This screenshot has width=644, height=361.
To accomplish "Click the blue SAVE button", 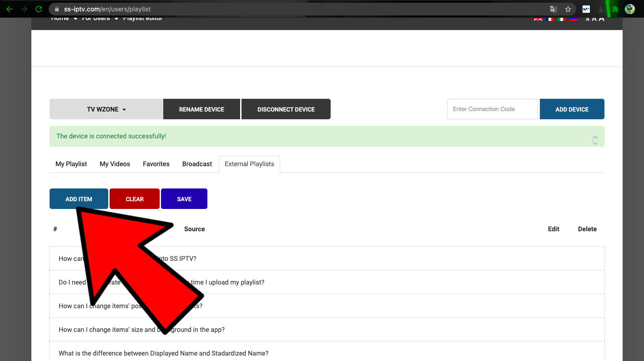I will [x=184, y=199].
